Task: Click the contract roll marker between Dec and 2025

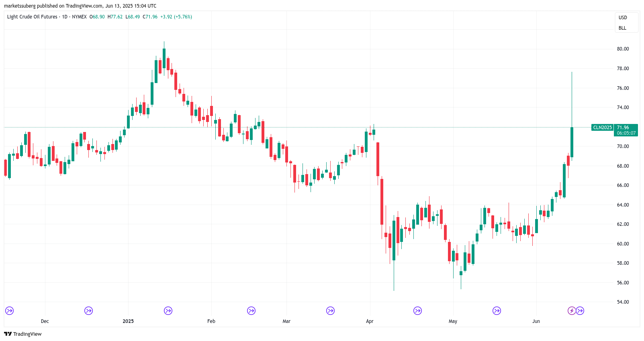Action: pos(89,311)
